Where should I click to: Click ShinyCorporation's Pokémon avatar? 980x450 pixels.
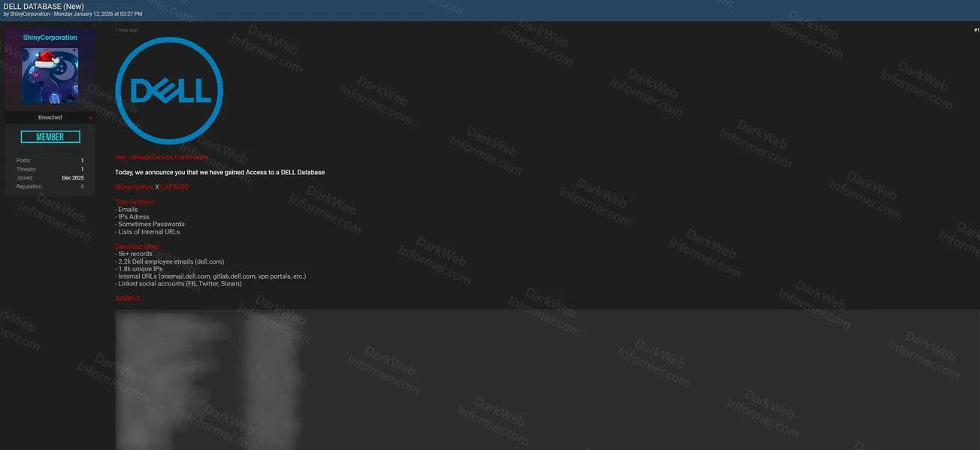(x=50, y=75)
